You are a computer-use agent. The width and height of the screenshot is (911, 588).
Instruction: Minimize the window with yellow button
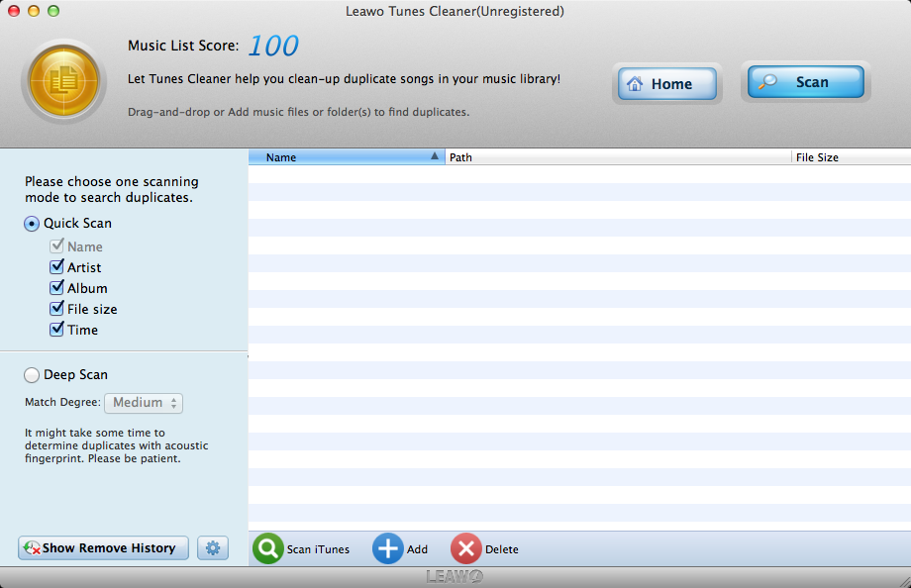pyautogui.click(x=34, y=11)
